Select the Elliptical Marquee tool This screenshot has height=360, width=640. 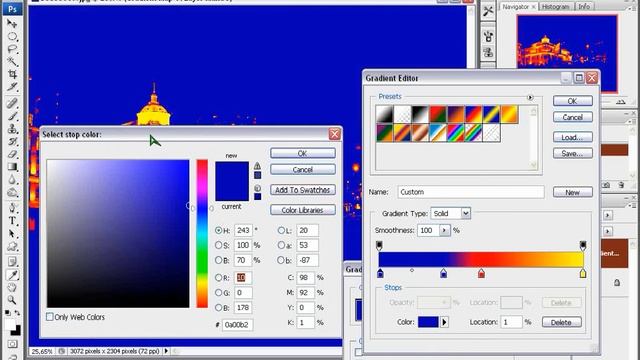point(12,36)
